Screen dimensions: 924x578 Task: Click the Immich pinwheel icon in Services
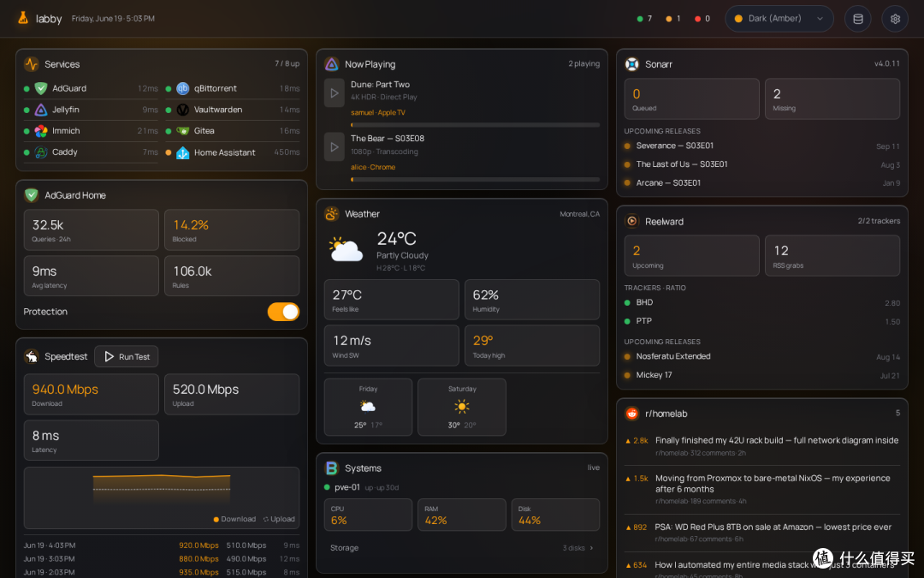[41, 131]
